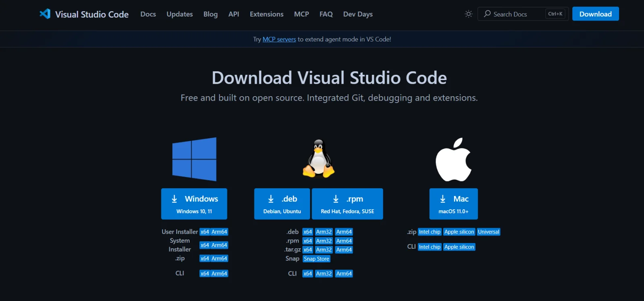Open the Dev Days page
The image size is (644, 301).
coord(358,14)
